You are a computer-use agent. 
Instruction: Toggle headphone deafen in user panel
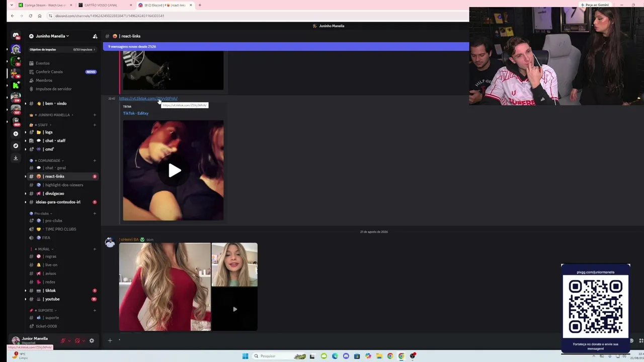pyautogui.click(x=77, y=341)
